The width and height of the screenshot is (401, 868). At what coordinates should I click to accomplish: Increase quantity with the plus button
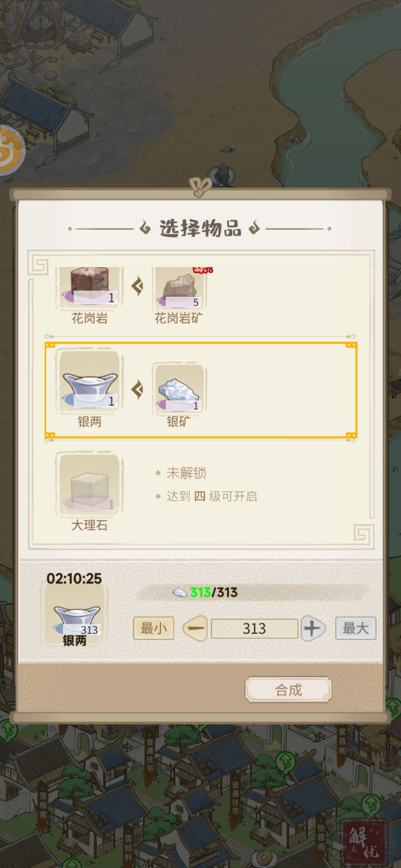coord(313,628)
